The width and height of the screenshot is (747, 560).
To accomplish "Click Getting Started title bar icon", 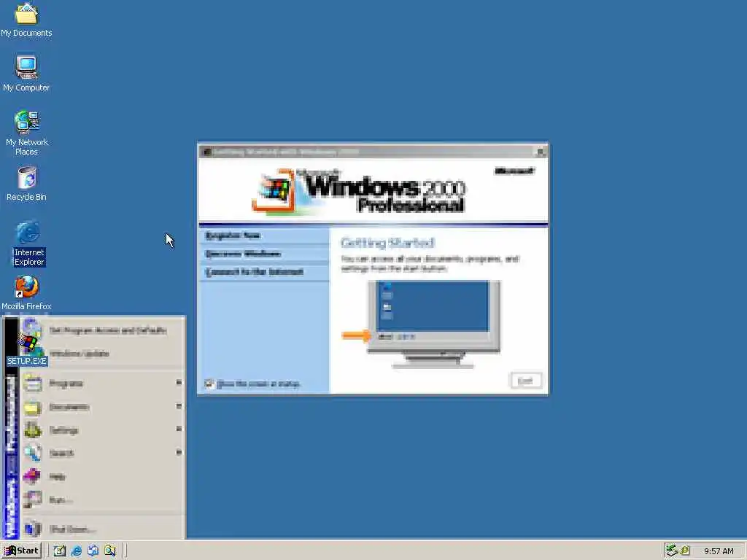I will click(206, 152).
